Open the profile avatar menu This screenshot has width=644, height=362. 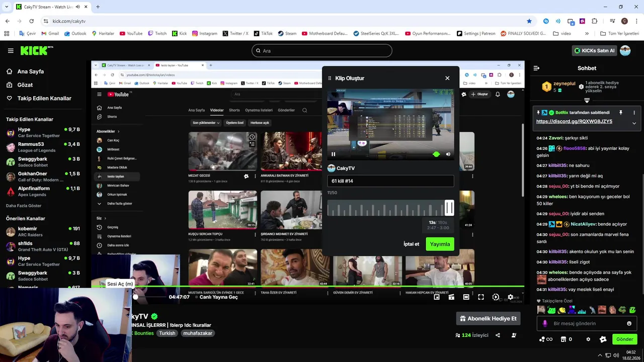(625, 50)
